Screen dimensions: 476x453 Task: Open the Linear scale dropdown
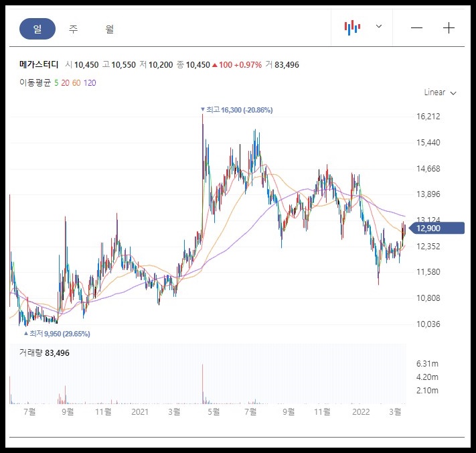(x=440, y=92)
